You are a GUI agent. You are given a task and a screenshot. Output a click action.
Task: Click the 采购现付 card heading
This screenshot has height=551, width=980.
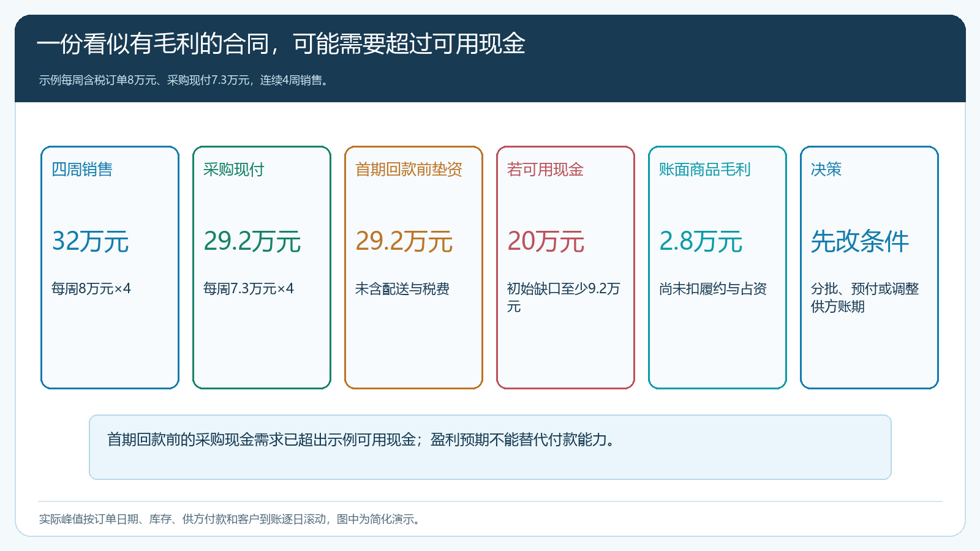pos(233,170)
